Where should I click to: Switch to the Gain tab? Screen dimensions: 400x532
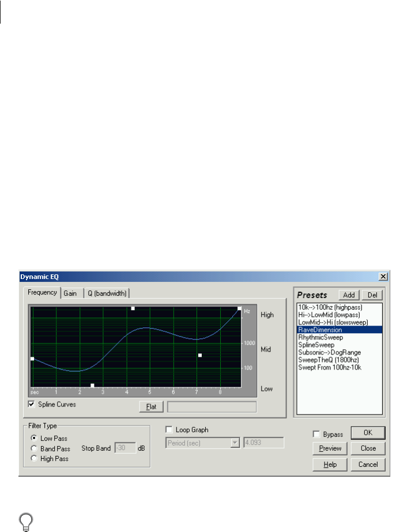pos(71,293)
